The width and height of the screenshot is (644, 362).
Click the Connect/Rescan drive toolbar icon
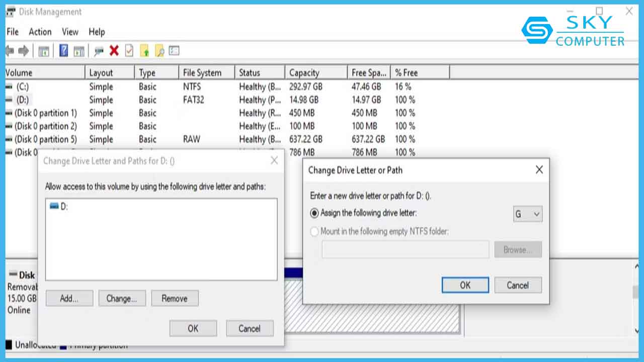(x=99, y=51)
